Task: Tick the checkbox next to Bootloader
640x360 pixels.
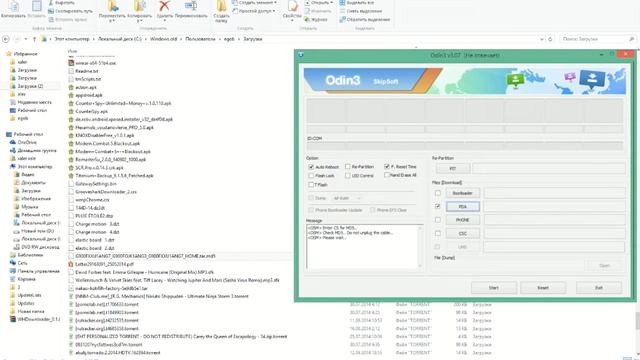Action: (x=438, y=193)
